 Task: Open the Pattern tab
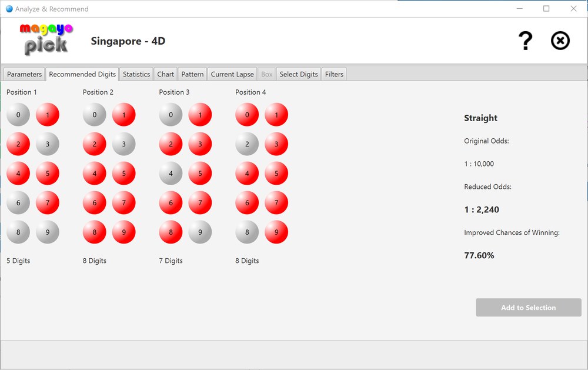[x=192, y=74]
